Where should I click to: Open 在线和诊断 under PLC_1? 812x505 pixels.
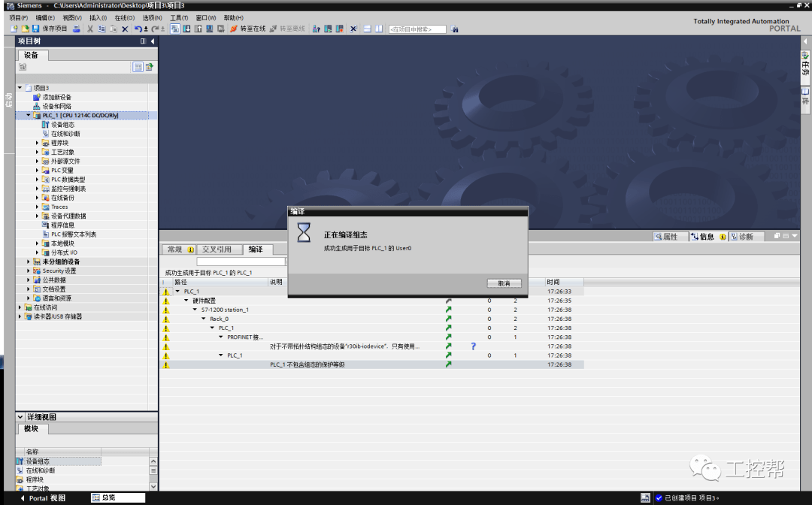pos(65,134)
